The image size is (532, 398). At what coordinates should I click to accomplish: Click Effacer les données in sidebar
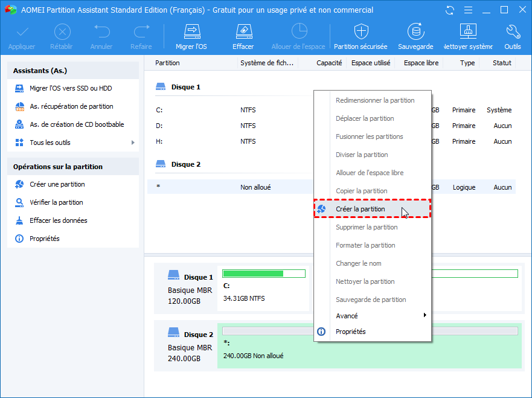tap(59, 220)
